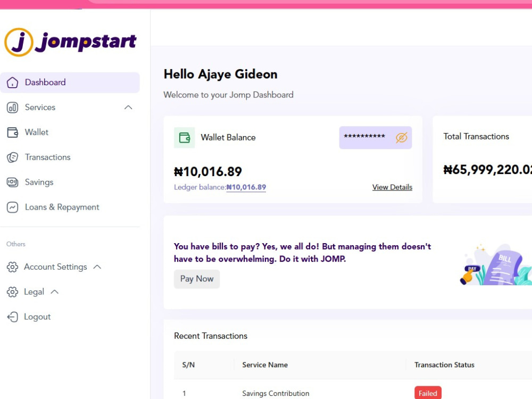Image resolution: width=532 pixels, height=399 pixels.
Task: Click the Total Transactions amount
Action: (x=487, y=170)
